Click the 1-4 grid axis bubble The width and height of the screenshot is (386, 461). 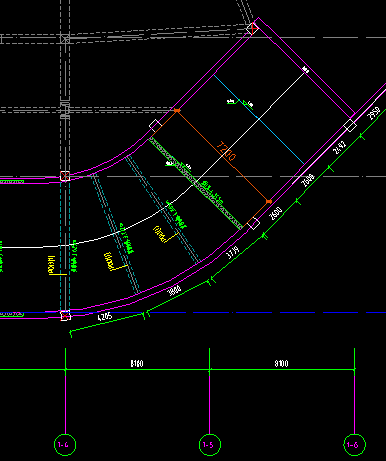[65, 444]
